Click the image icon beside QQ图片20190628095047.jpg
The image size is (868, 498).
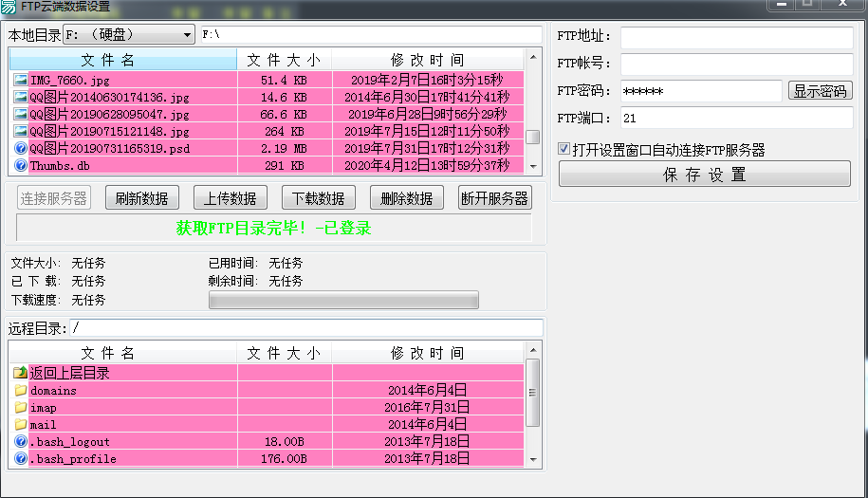click(x=21, y=114)
